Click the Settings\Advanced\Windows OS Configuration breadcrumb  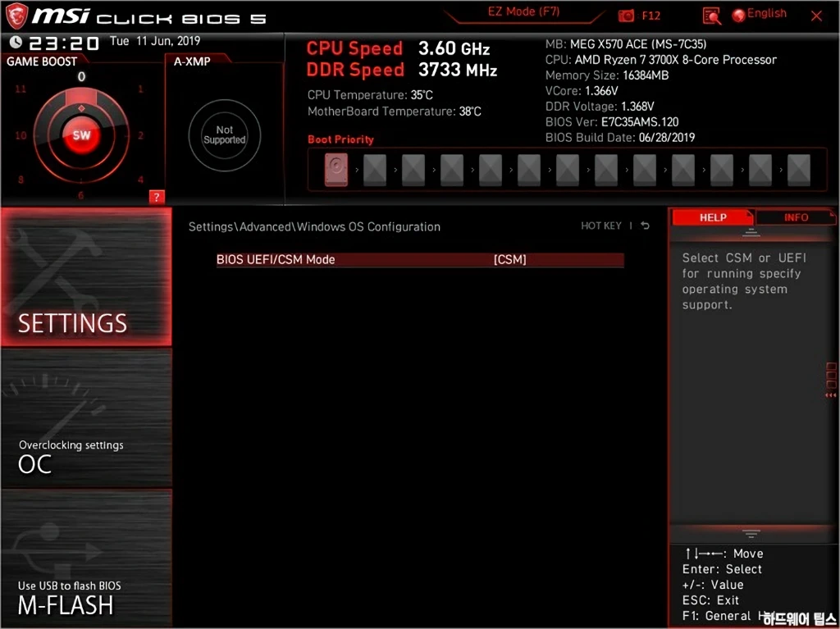click(x=314, y=226)
